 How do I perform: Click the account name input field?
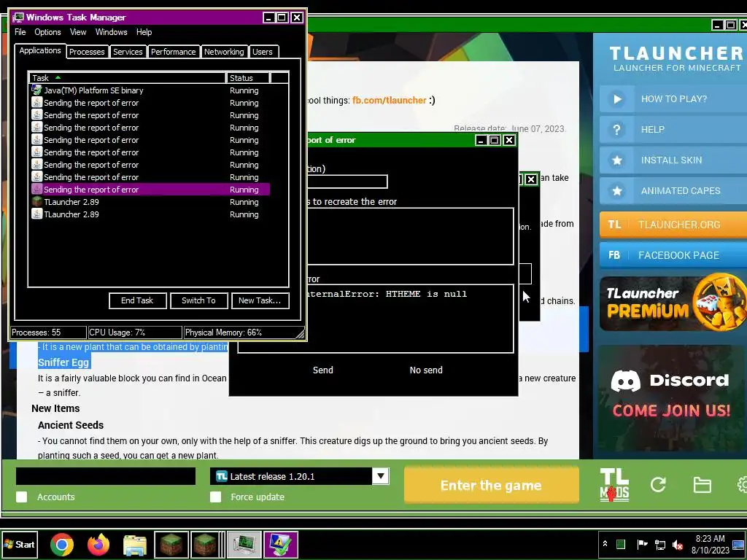click(106, 476)
